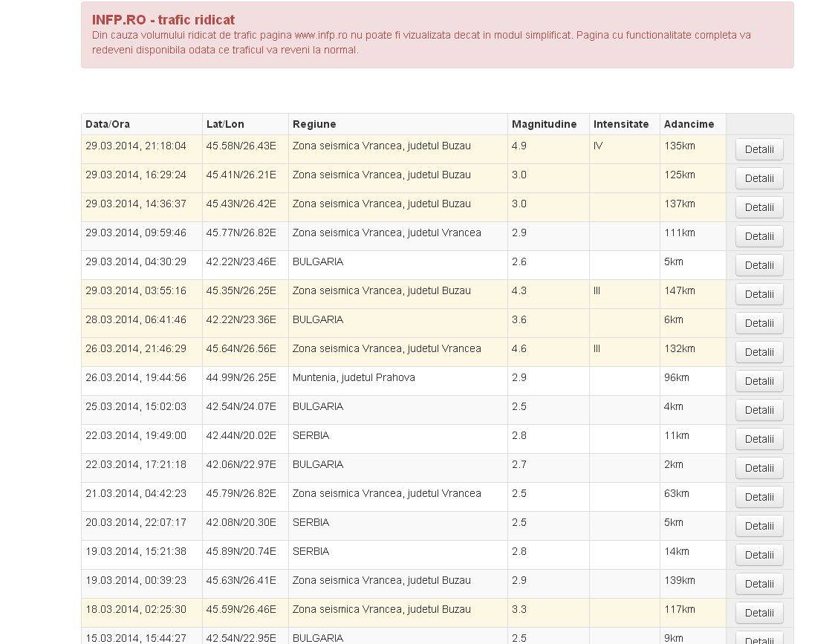Open Detalii for the 26.03.2014 21:46:29 row
Viewport: 835px width, 644px height.
(x=758, y=352)
